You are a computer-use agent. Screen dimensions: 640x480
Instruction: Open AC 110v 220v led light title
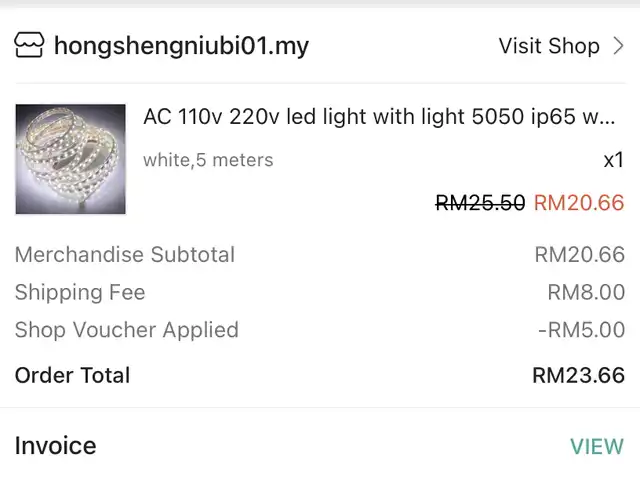coord(379,117)
